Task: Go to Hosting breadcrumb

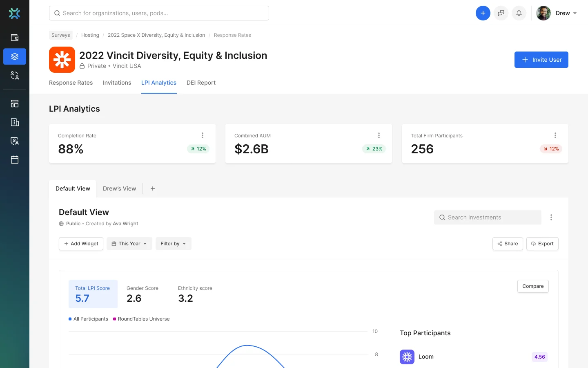Action: (x=90, y=35)
